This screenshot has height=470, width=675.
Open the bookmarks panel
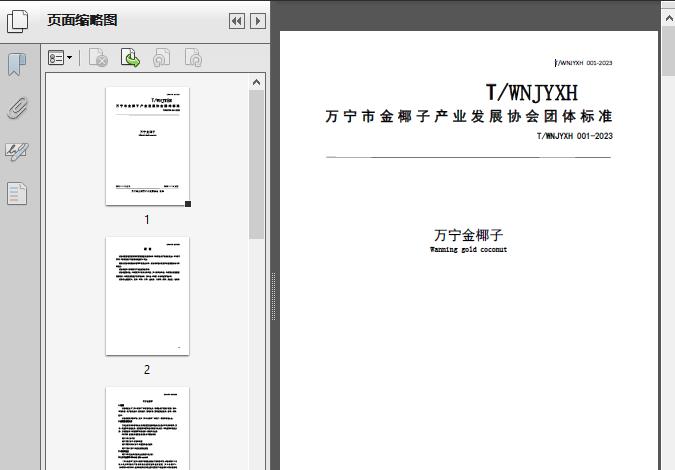pyautogui.click(x=17, y=65)
